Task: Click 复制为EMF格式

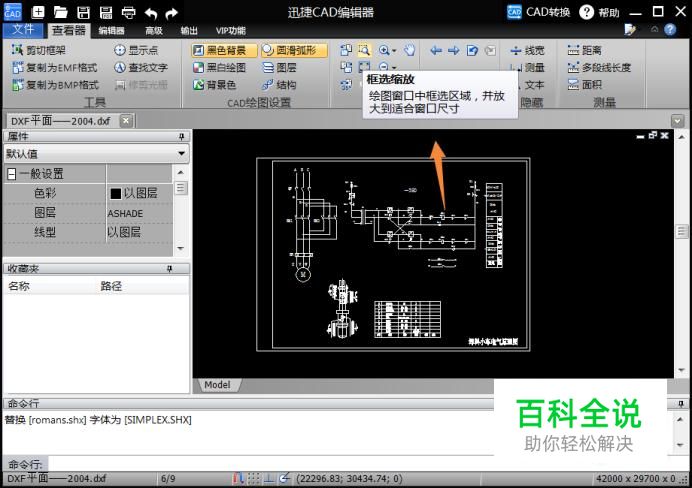Action: [55, 68]
